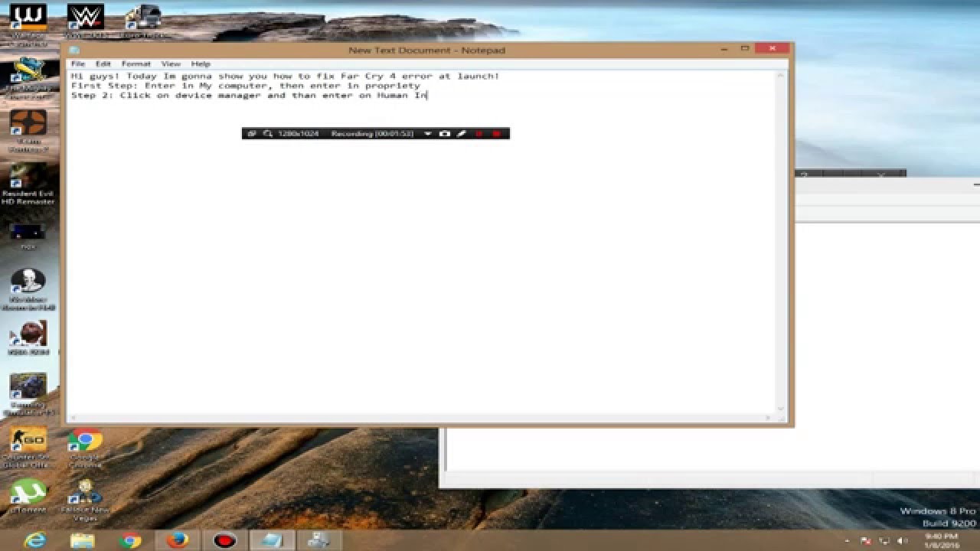Open the Edit menu in Notepad
Viewport: 980px width, 551px height.
tap(103, 64)
